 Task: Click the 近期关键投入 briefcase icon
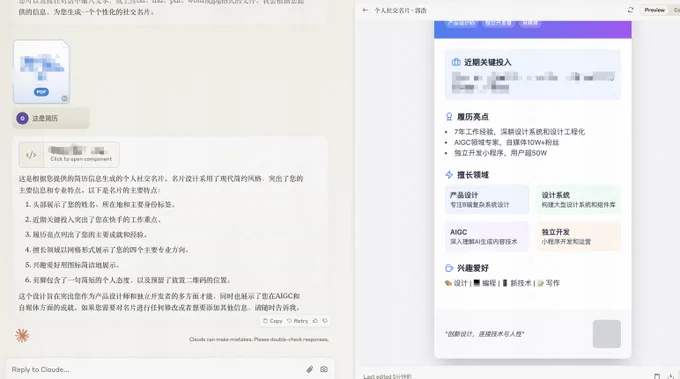coord(456,62)
